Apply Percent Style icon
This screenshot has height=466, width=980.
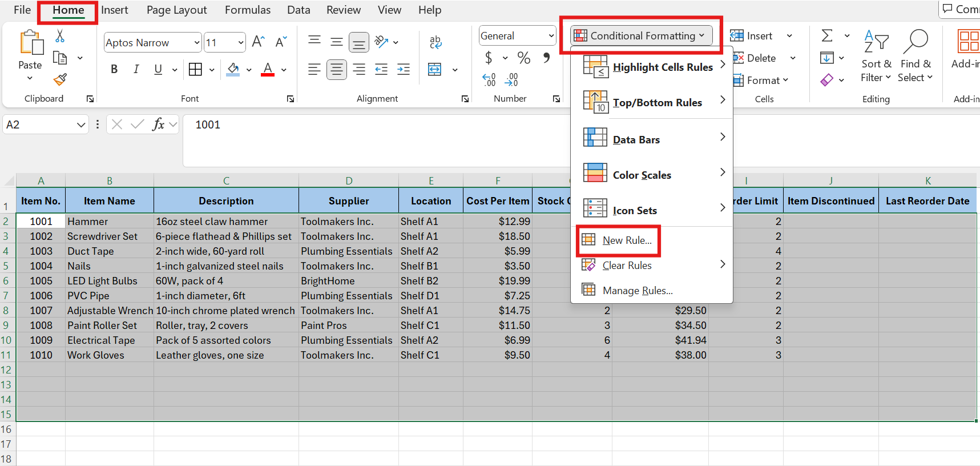(x=524, y=58)
